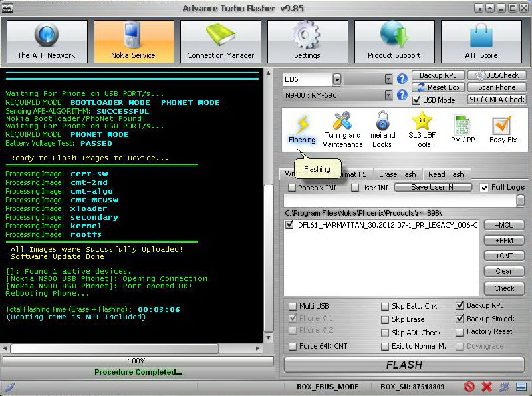Viewport: 532px width, 396px height.
Task: Enable Skip Erase option
Action: (385, 319)
